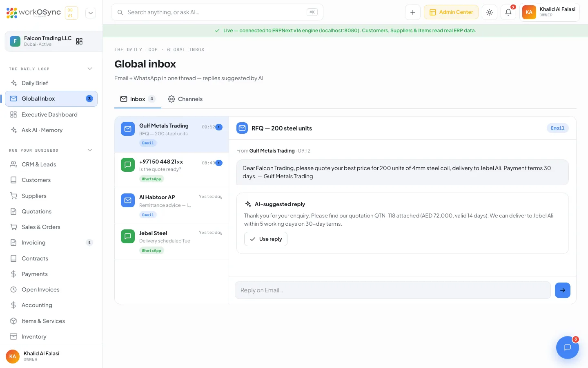Click the plus quick-create button
This screenshot has height=368, width=588.
click(413, 12)
